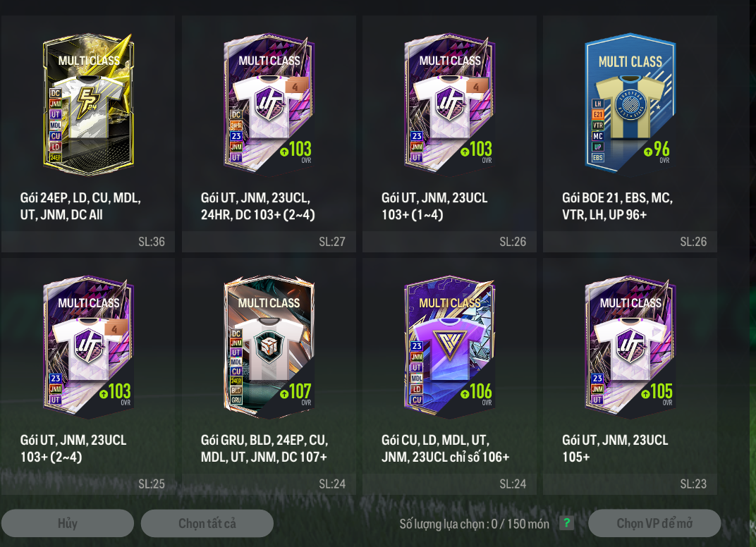The height and width of the screenshot is (547, 756).
Task: Click the SL:23 quantity bar
Action: click(x=630, y=484)
